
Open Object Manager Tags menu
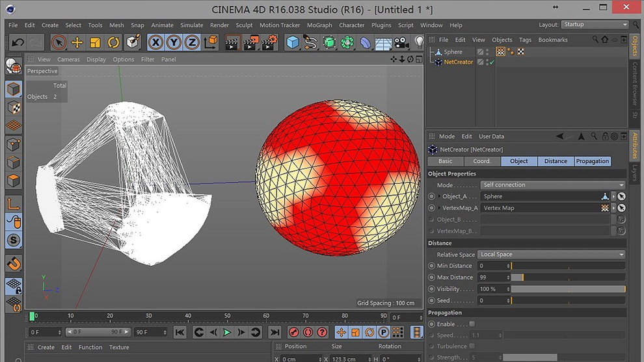(x=525, y=40)
